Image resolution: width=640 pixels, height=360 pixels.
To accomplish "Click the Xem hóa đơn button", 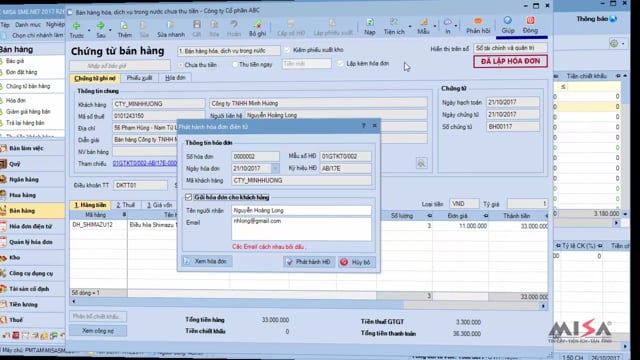I will click(207, 261).
